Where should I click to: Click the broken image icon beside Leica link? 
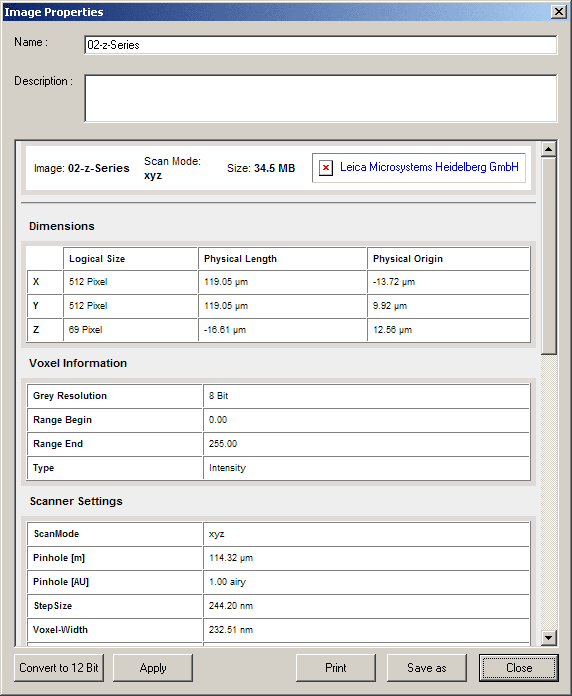(326, 168)
